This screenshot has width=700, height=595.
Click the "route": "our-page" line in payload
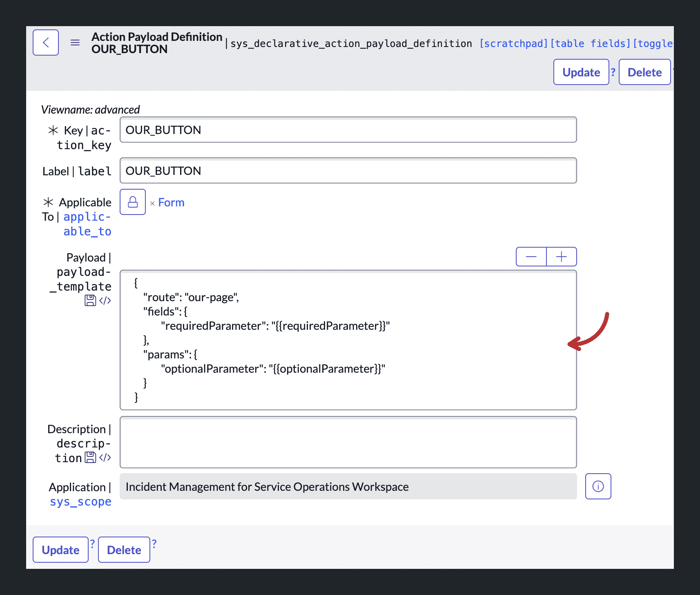tap(191, 297)
